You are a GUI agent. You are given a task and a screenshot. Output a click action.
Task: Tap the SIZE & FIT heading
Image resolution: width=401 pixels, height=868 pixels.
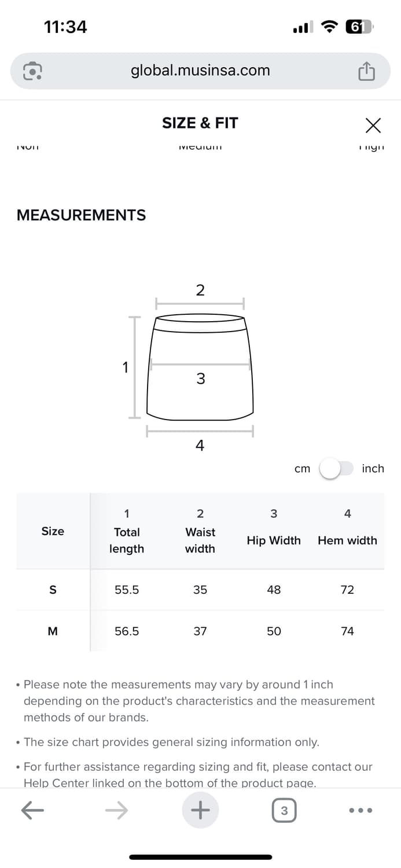(200, 123)
